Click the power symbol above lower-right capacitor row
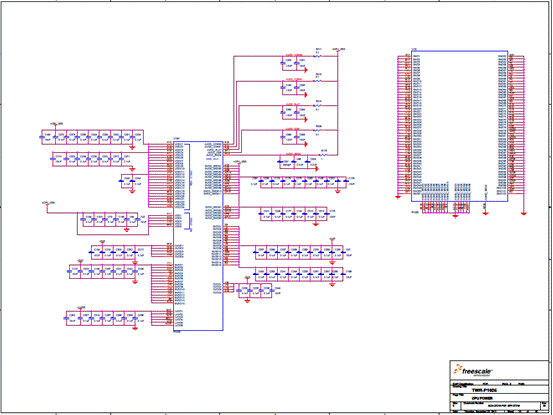The width and height of the screenshot is (553, 415). coord(332,240)
